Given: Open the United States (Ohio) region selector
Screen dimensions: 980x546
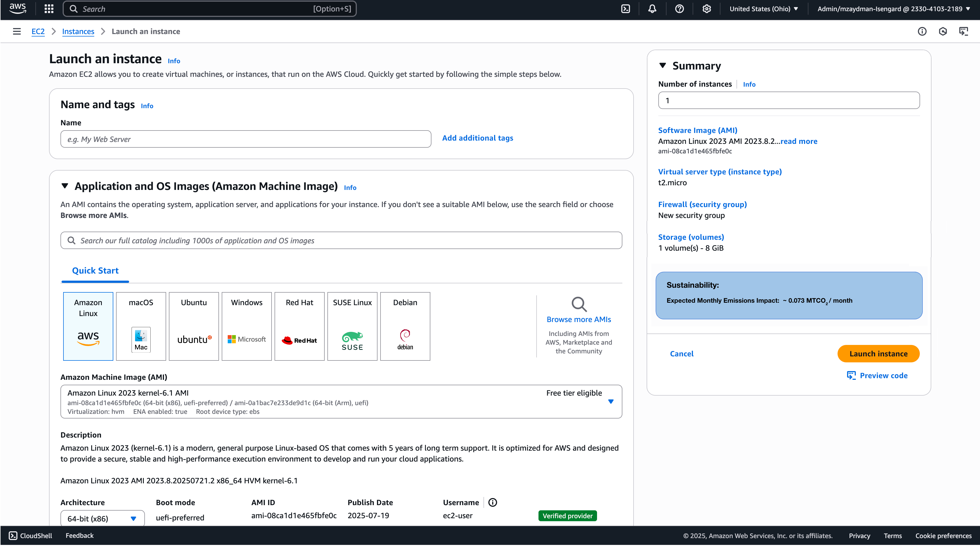Looking at the screenshot, I should click(763, 9).
